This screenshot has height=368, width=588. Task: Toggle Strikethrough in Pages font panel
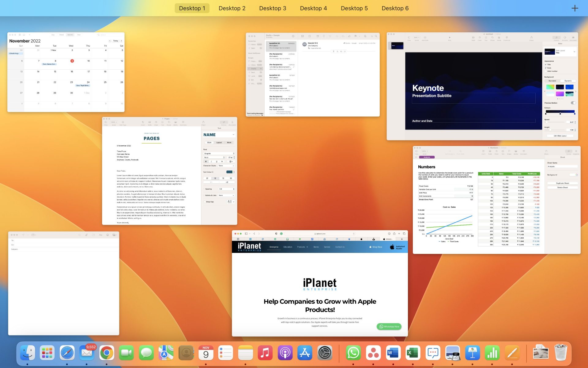[222, 161]
